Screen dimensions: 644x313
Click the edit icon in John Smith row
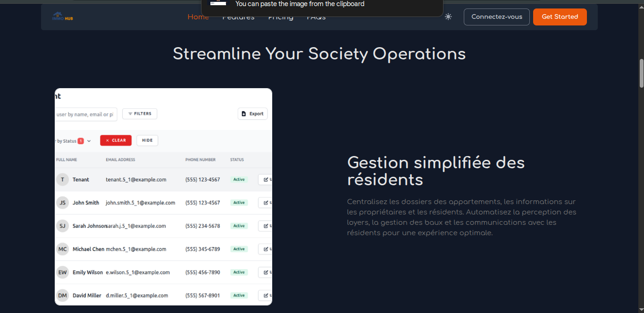[266, 203]
